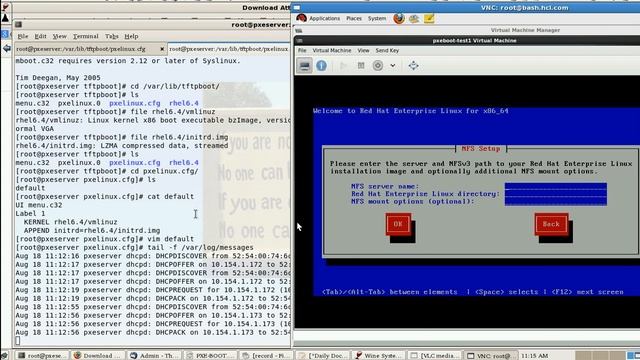
Task: Click Back in NFS Setup dialog
Action: (551, 224)
